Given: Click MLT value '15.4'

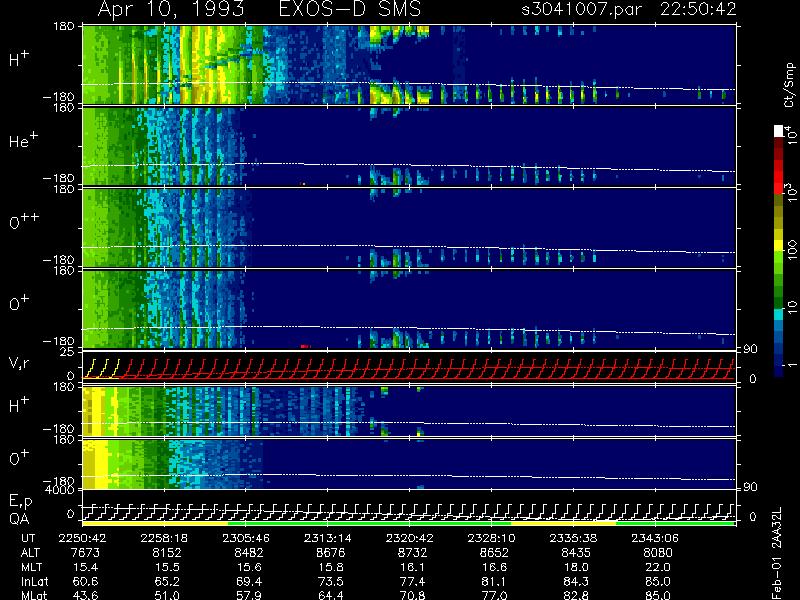Looking at the screenshot, I should point(86,567).
